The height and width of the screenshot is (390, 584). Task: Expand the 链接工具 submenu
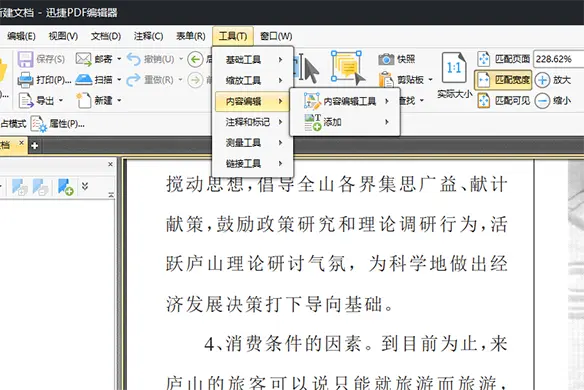(253, 164)
